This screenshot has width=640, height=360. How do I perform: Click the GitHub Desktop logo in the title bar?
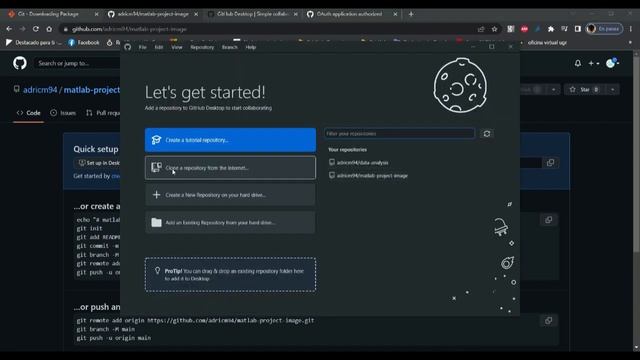point(128,47)
